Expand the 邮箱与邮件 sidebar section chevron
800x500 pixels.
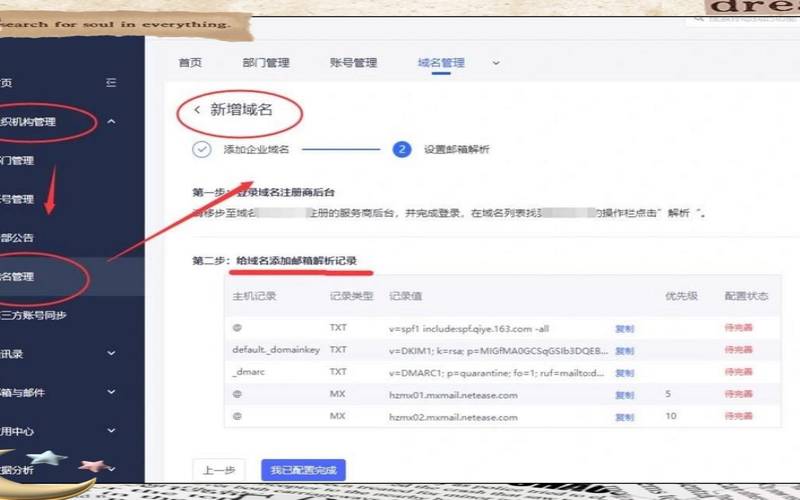[x=111, y=392]
